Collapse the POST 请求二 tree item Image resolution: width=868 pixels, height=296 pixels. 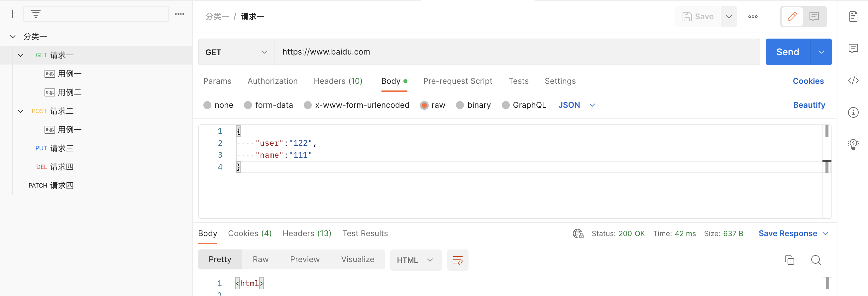21,111
